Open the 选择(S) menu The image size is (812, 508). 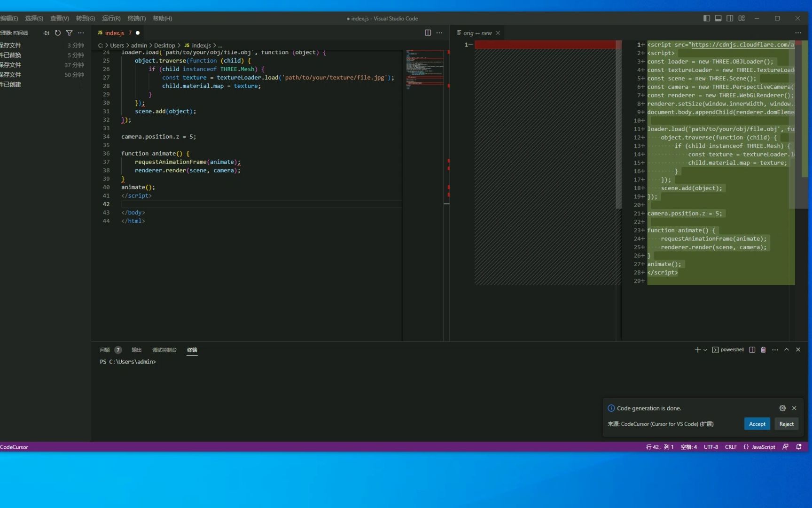click(x=34, y=18)
